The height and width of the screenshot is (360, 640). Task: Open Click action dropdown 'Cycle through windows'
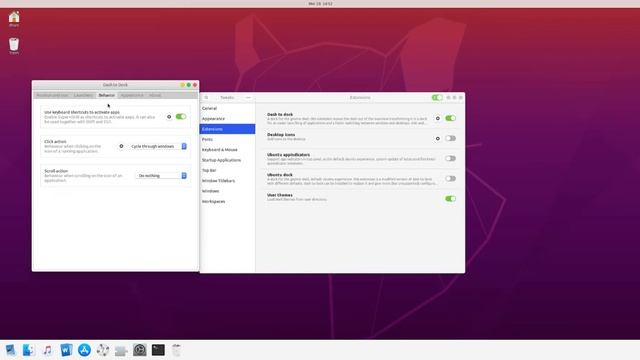pos(158,146)
